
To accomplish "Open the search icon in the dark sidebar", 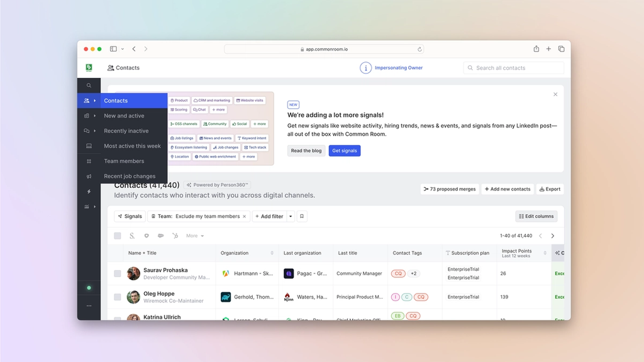I will [89, 85].
